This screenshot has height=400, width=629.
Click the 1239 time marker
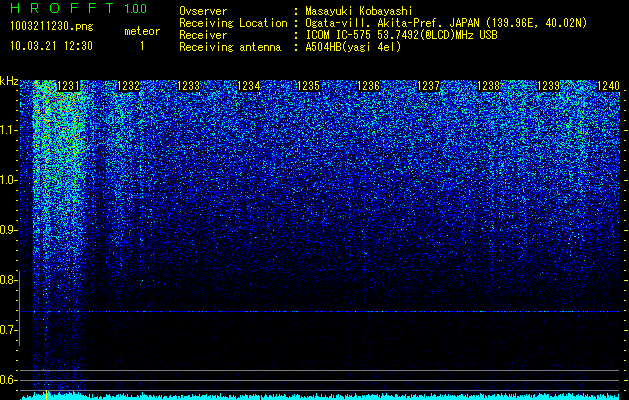click(548, 86)
